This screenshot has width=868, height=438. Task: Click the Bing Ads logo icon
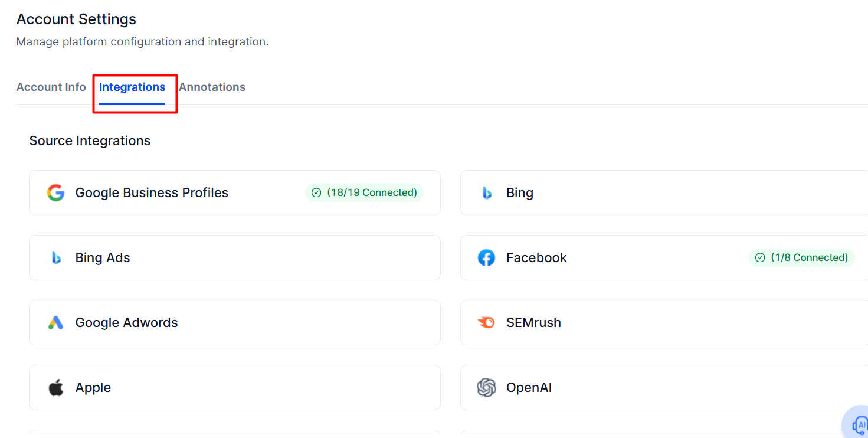click(56, 258)
